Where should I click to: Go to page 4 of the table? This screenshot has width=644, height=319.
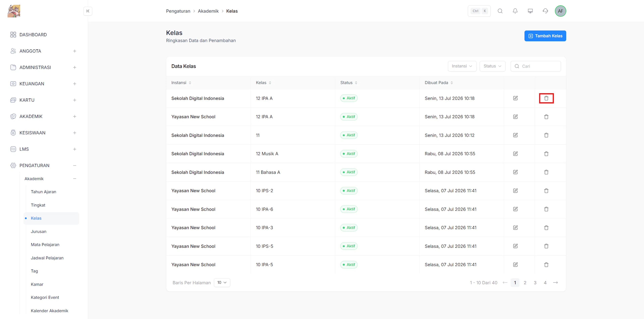(x=545, y=282)
